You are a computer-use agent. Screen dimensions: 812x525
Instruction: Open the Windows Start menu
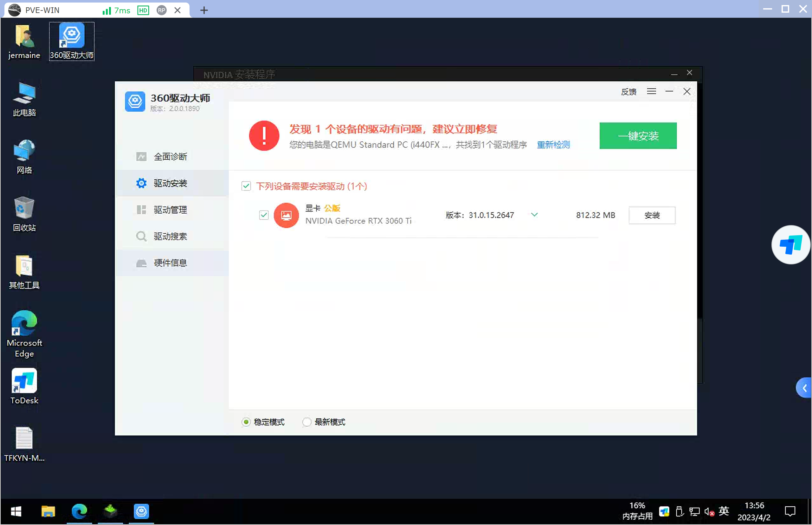[16, 511]
